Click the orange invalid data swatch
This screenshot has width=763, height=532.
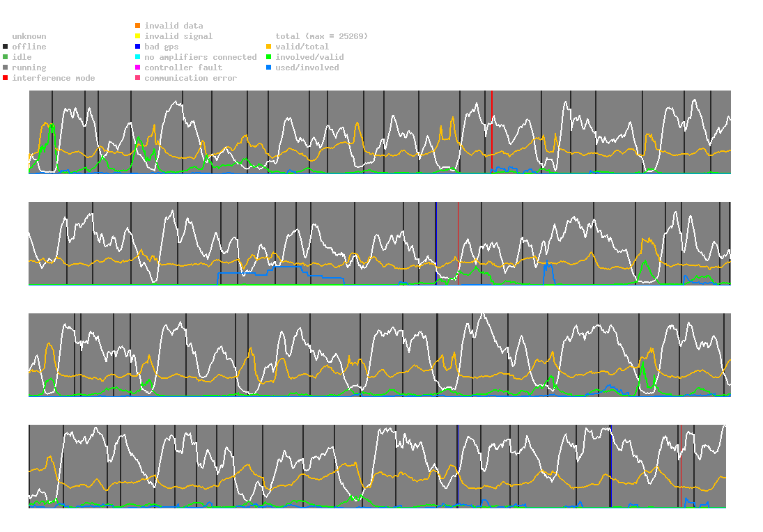click(x=138, y=26)
